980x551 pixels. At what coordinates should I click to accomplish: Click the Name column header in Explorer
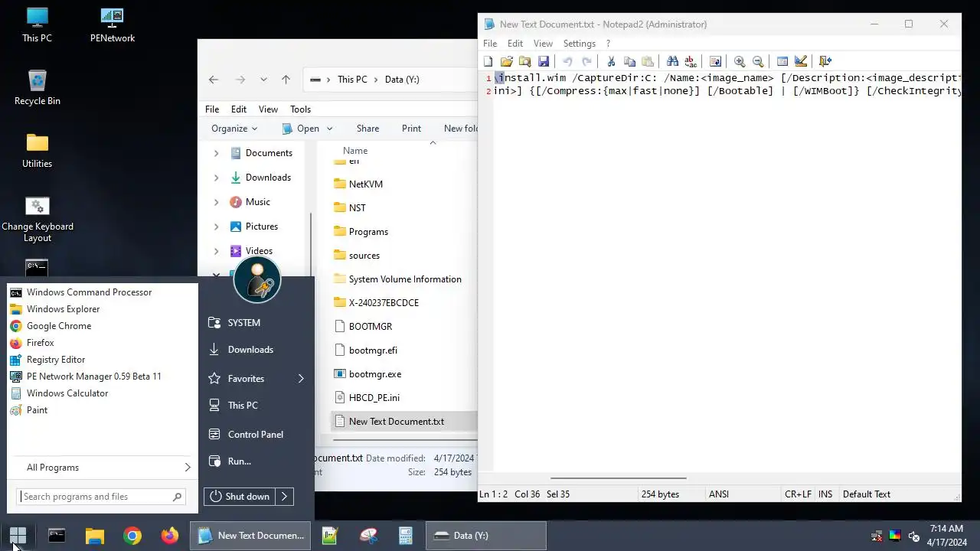click(x=355, y=151)
